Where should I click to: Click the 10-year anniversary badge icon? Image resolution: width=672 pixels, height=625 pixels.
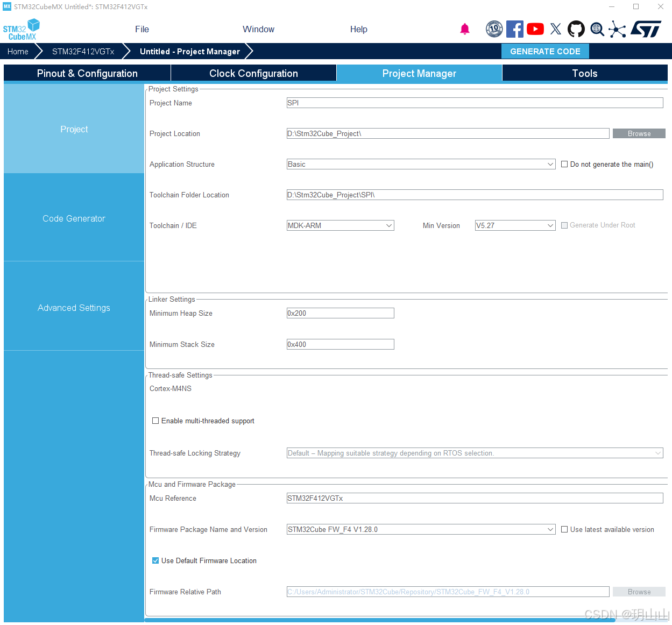click(494, 29)
